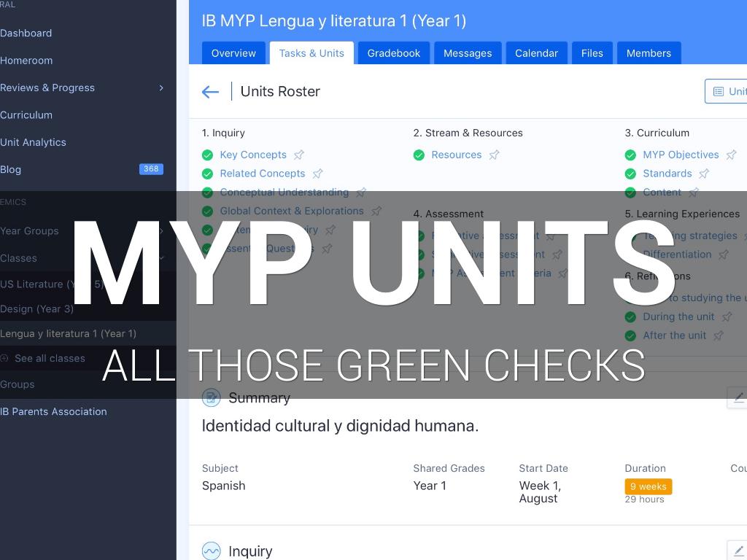The image size is (747, 560).
Task: Click the green check next to During the unit
Action: pos(630,317)
